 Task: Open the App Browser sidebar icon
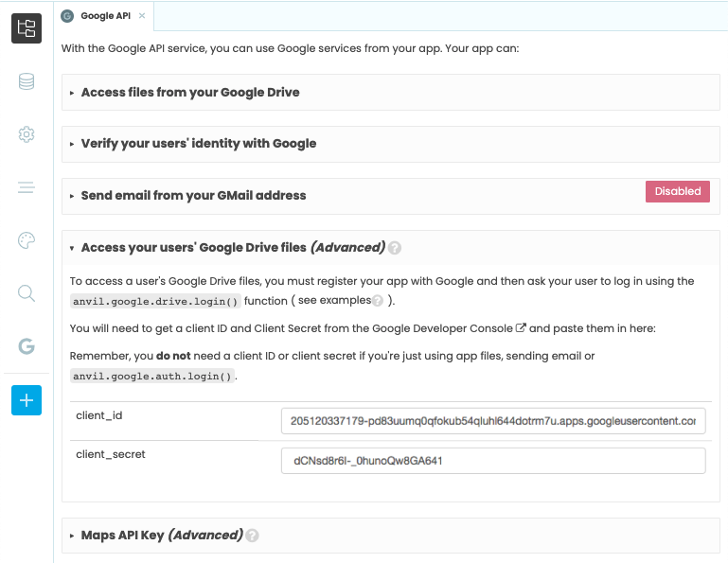[27, 28]
